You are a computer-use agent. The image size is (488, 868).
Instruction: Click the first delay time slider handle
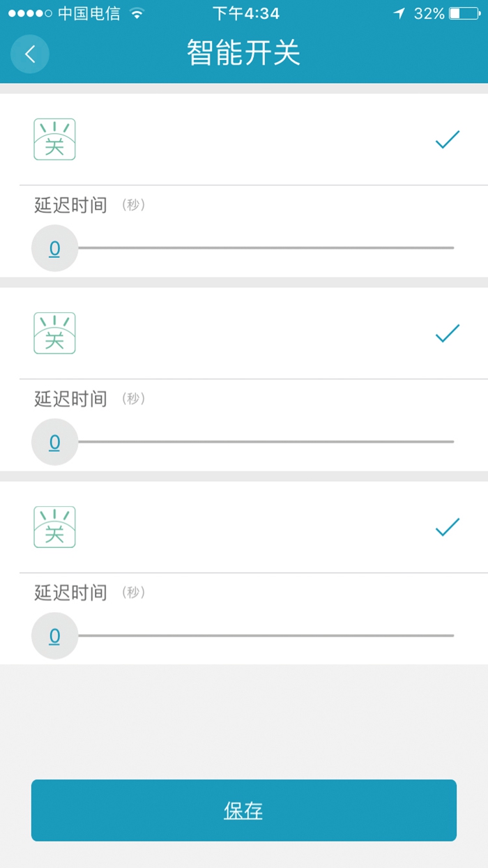54,248
